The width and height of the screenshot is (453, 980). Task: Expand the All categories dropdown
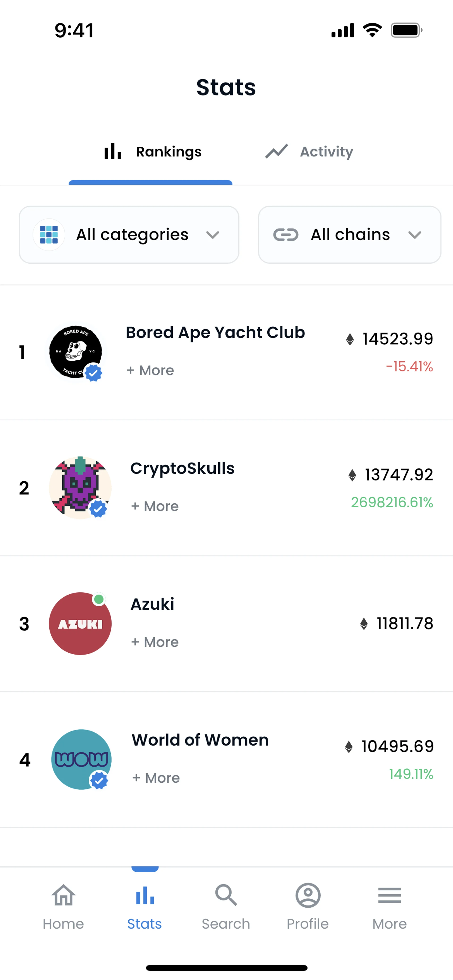tap(129, 235)
